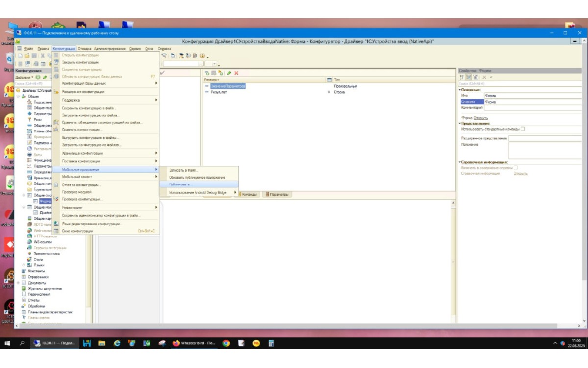Switch to the Параметры tab
Viewport: 588px width, 368px height.
[x=278, y=195]
